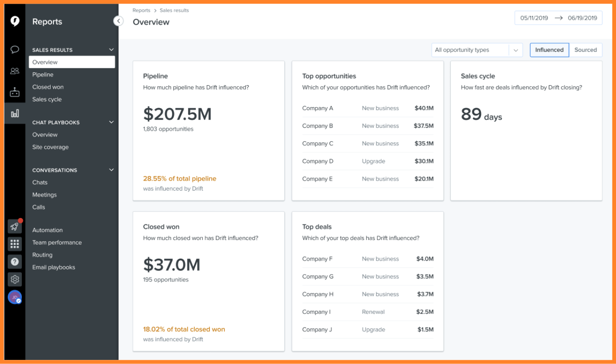
Task: Select Company I deal row
Action: click(368, 312)
